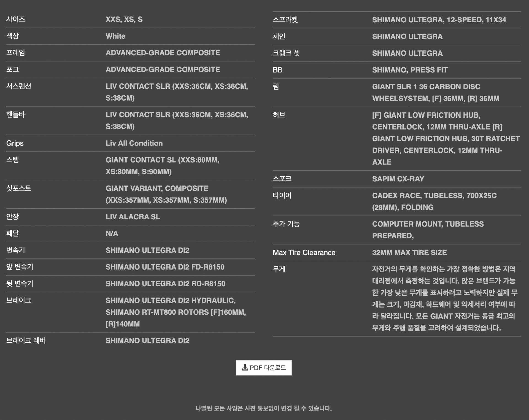
Task: Click the Grips label
Action: [x=15, y=143]
